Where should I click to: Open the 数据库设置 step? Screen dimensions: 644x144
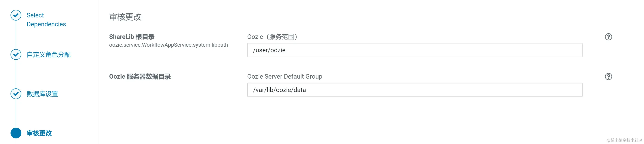(x=42, y=94)
